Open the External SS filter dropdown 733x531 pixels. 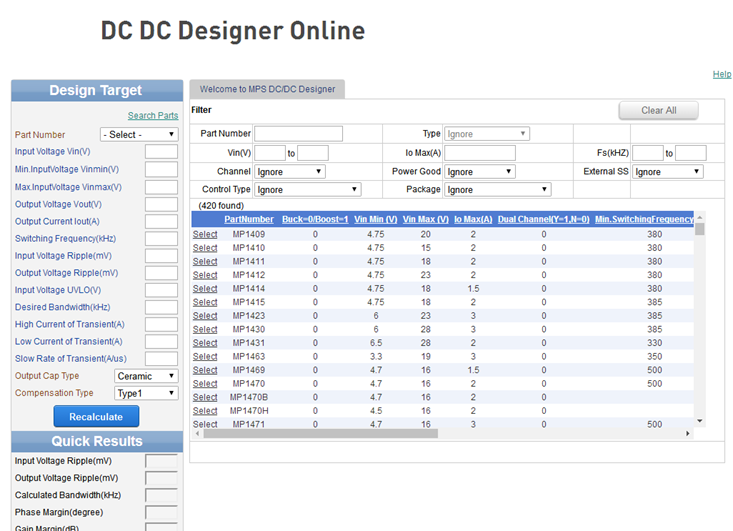(668, 172)
